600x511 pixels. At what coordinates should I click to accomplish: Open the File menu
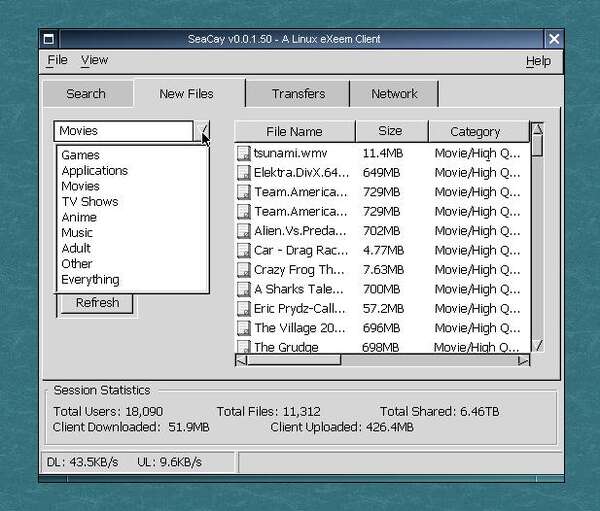(x=57, y=60)
